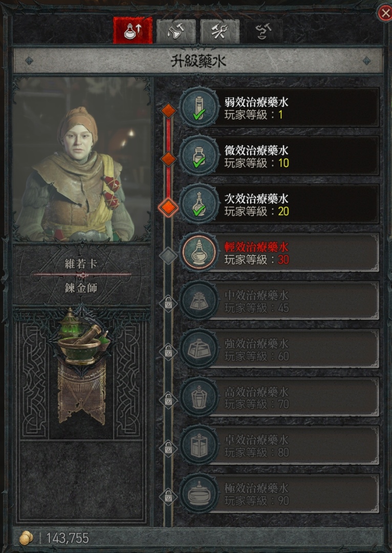Select the highlighted 輕效治療藥水 potion icon

click(x=199, y=252)
